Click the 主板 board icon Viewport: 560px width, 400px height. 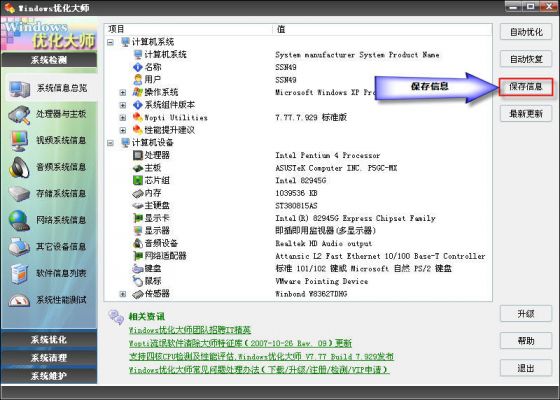click(x=138, y=168)
